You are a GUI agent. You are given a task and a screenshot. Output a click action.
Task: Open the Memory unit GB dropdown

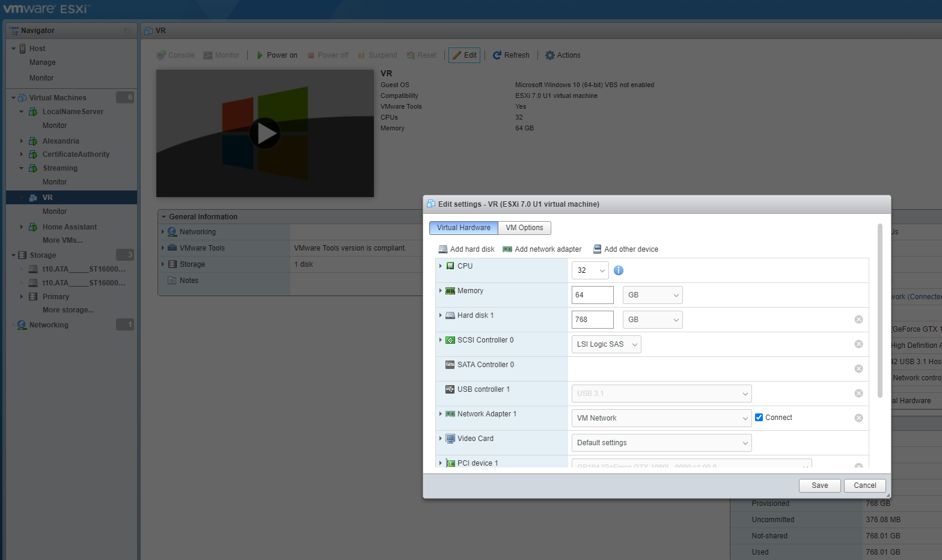pos(653,295)
